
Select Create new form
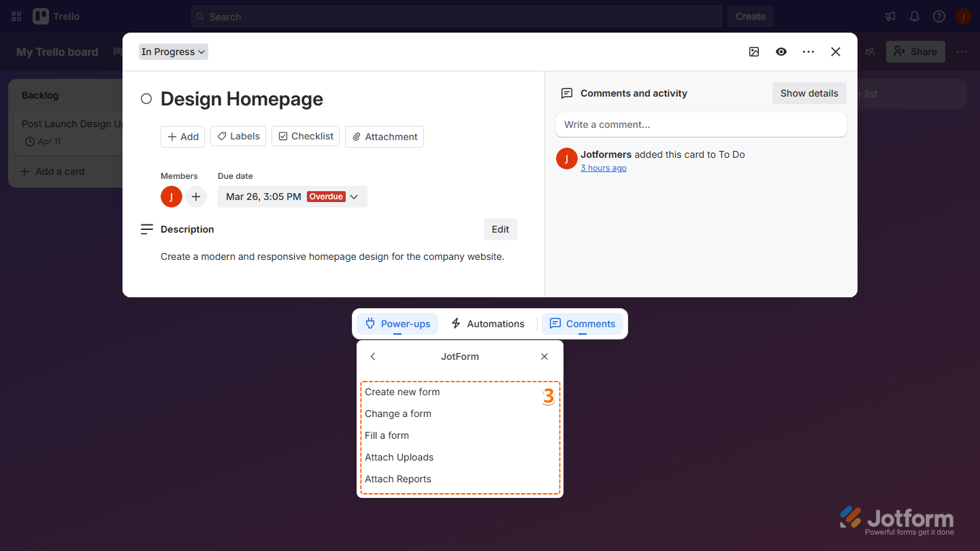402,392
